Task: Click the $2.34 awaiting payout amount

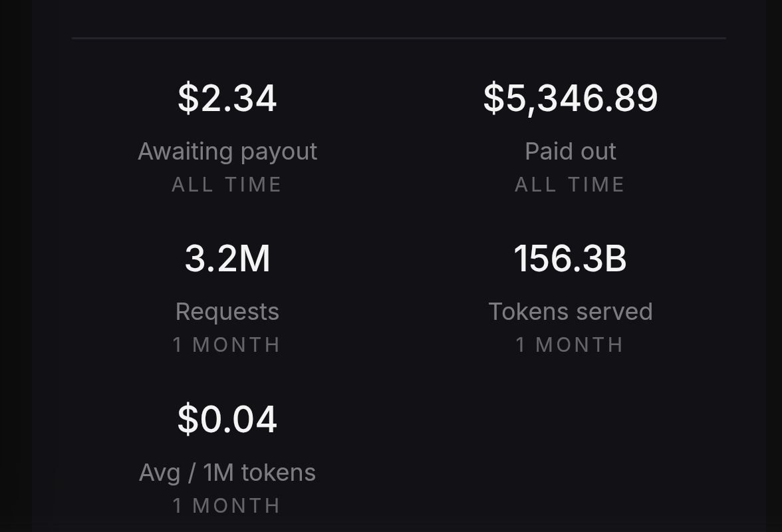Action: 227,98
